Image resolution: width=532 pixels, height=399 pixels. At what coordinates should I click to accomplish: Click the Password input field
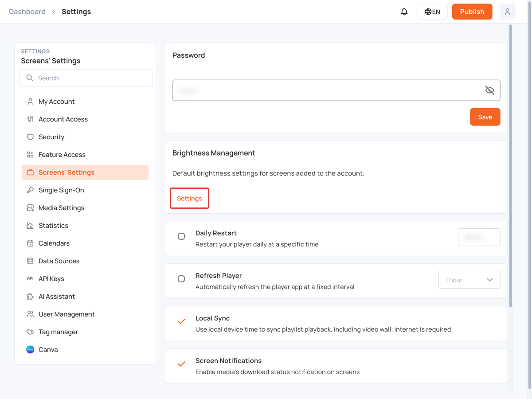pos(336,90)
